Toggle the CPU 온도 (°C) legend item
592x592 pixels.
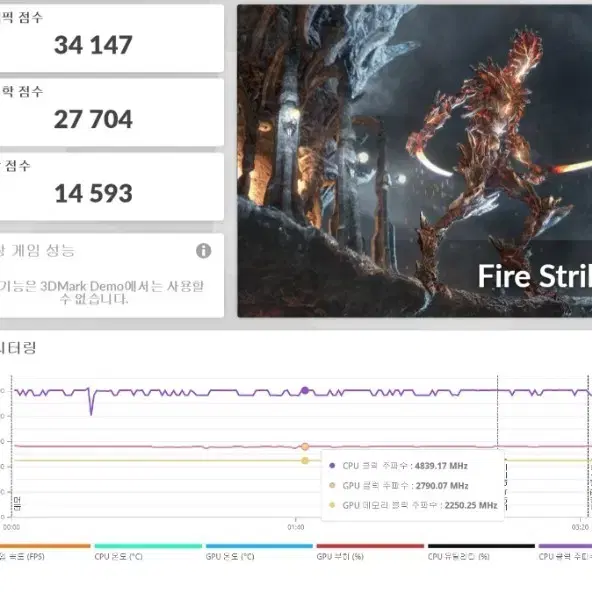(x=148, y=552)
